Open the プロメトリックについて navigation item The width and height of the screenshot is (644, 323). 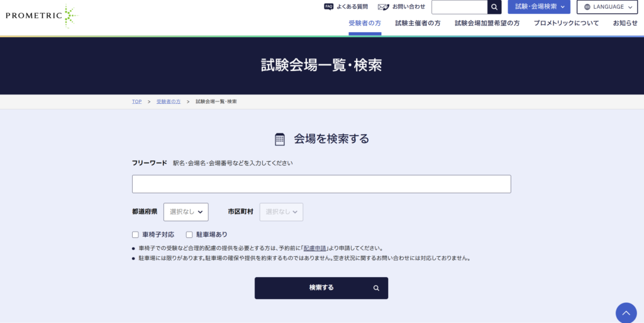tap(567, 23)
